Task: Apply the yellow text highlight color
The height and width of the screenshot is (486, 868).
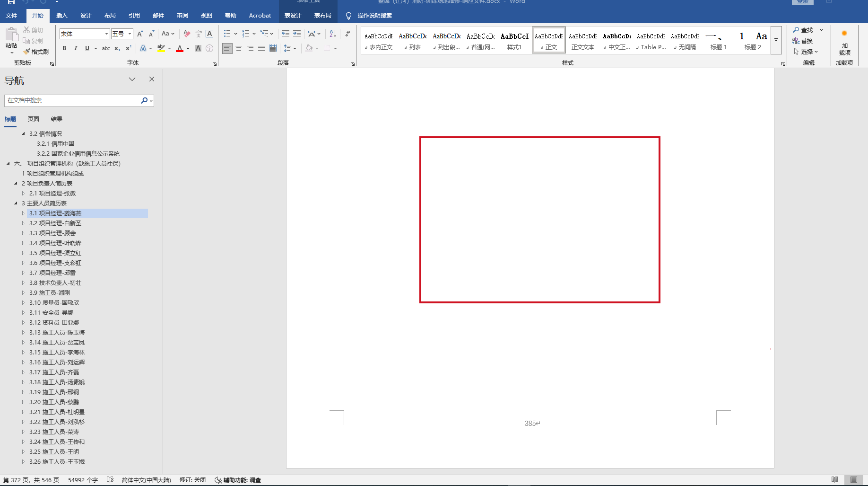Action: 161,48
